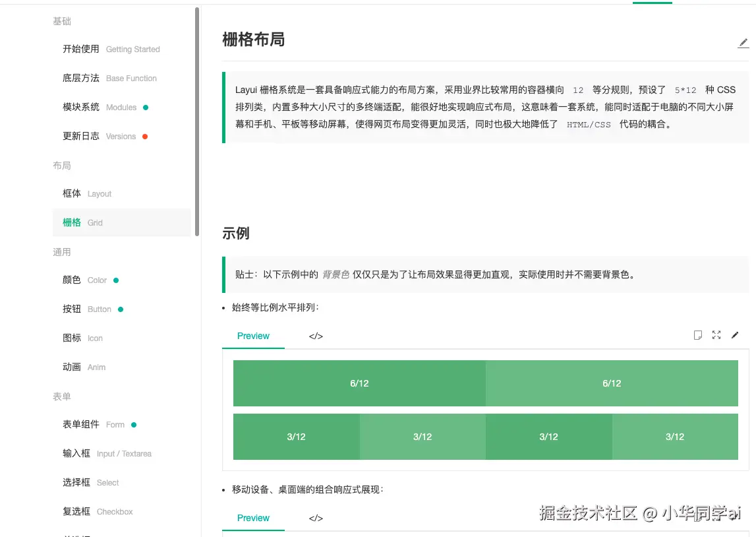The image size is (756, 537).
Task: Open 表单组件 Form page
Action: coord(94,425)
